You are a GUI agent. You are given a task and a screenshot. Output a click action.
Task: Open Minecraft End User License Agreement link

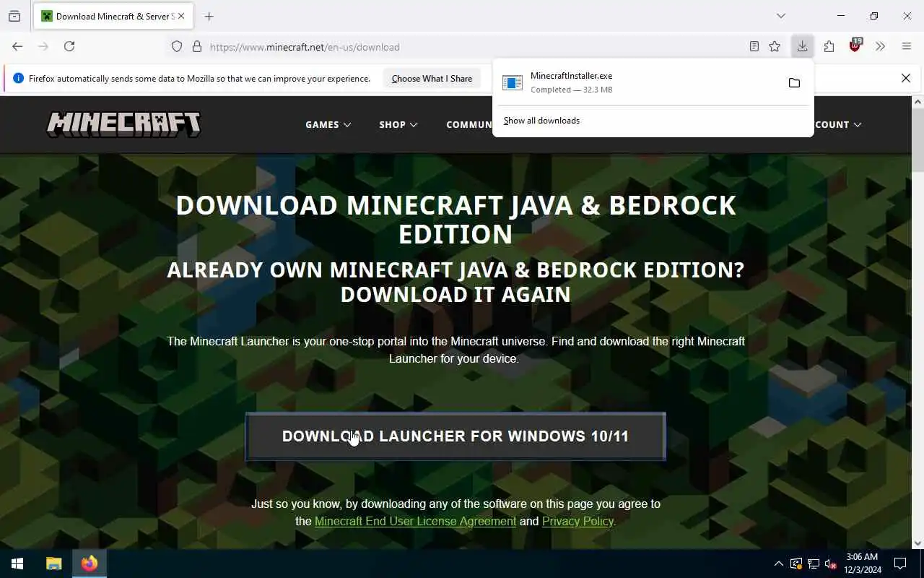click(x=415, y=521)
